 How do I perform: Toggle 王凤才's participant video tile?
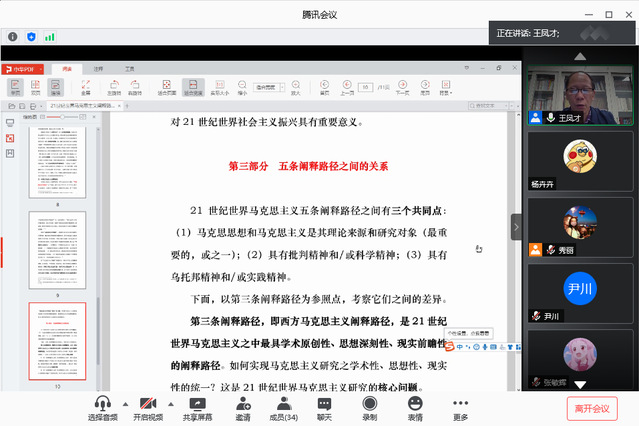(581, 94)
